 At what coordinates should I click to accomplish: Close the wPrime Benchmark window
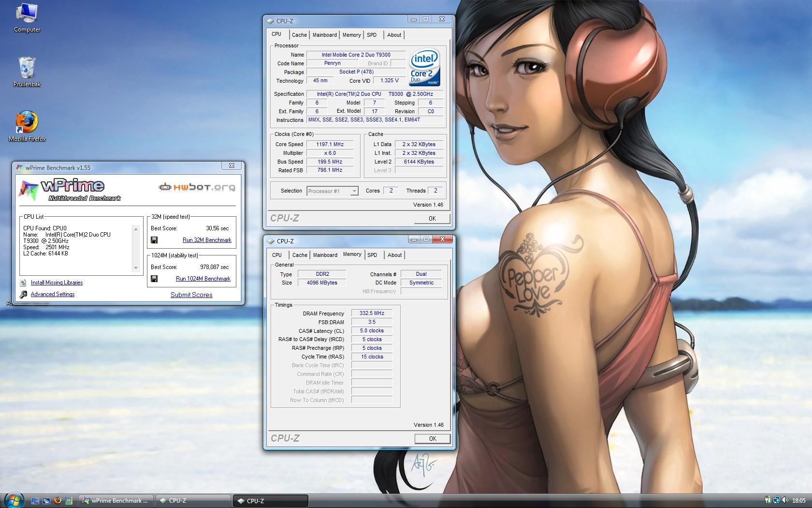point(232,165)
